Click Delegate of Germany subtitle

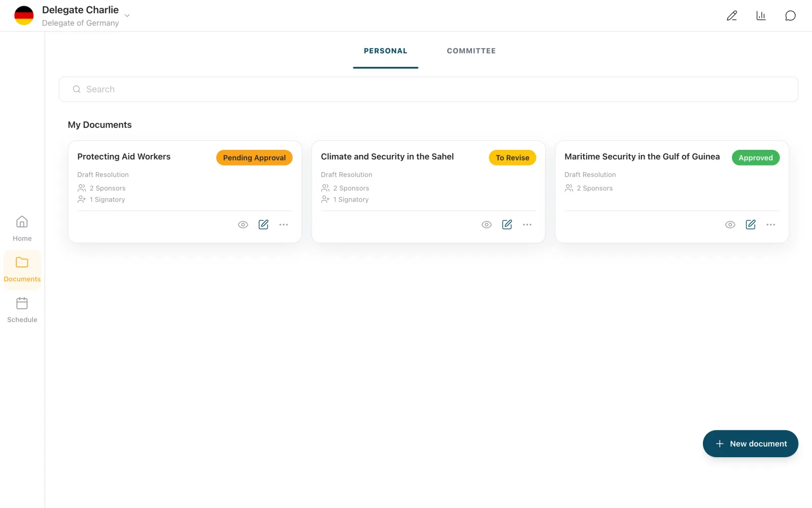pyautogui.click(x=81, y=23)
